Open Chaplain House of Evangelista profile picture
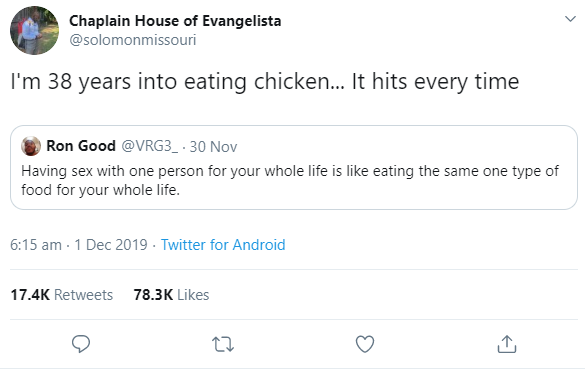 pyautogui.click(x=34, y=31)
